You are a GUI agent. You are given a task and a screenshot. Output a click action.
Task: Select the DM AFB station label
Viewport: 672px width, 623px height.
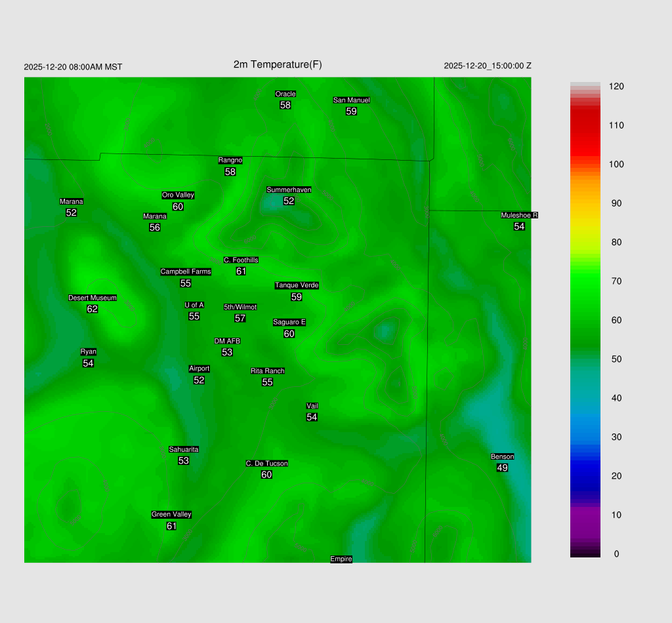click(x=227, y=341)
